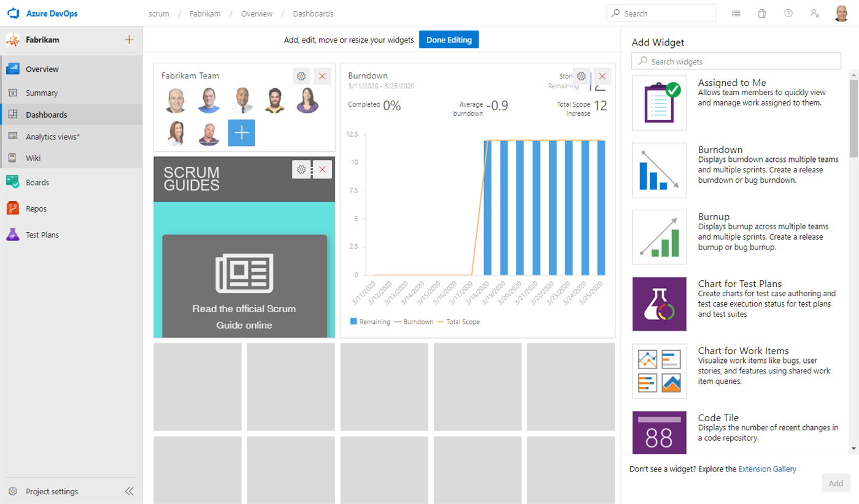Remove the Scrum Guides widget
859x504 pixels.
pyautogui.click(x=323, y=170)
